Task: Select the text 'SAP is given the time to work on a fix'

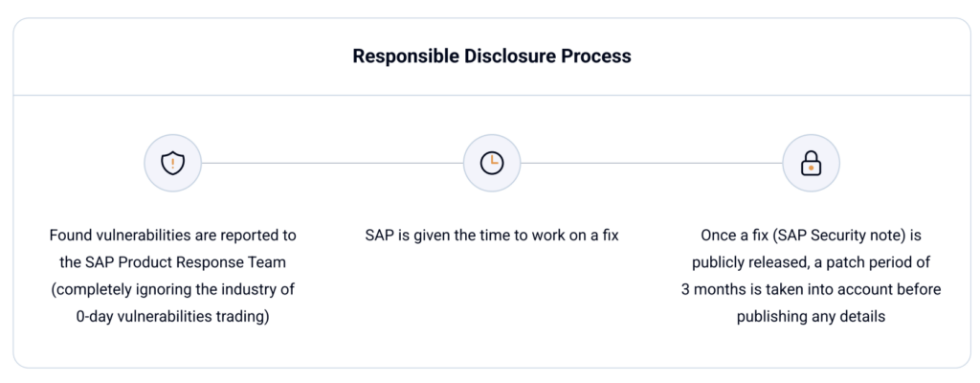Action: (491, 235)
